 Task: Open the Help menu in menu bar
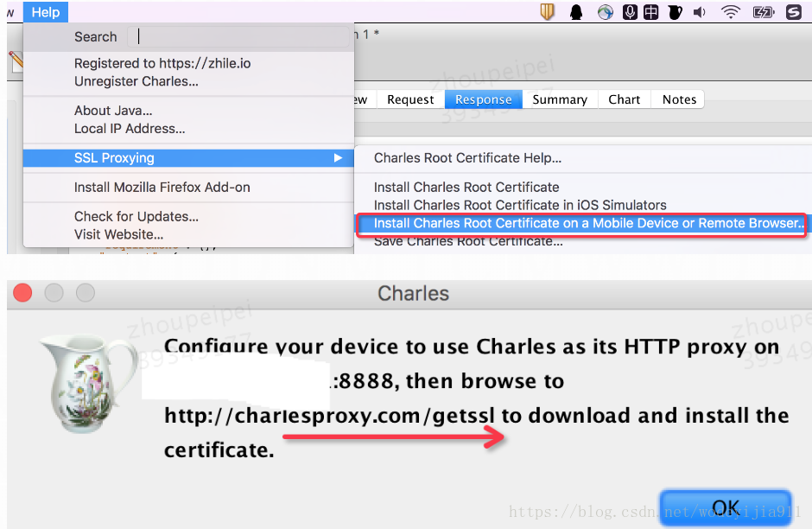click(x=46, y=12)
